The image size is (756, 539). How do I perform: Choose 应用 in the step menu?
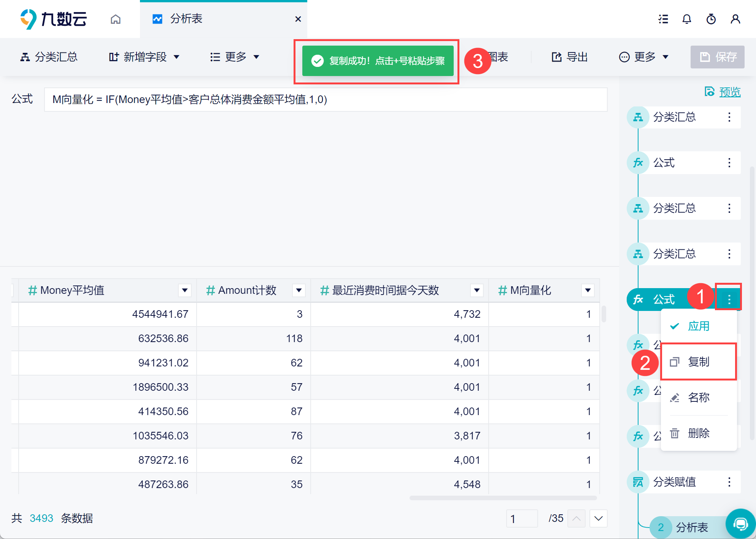[698, 326]
